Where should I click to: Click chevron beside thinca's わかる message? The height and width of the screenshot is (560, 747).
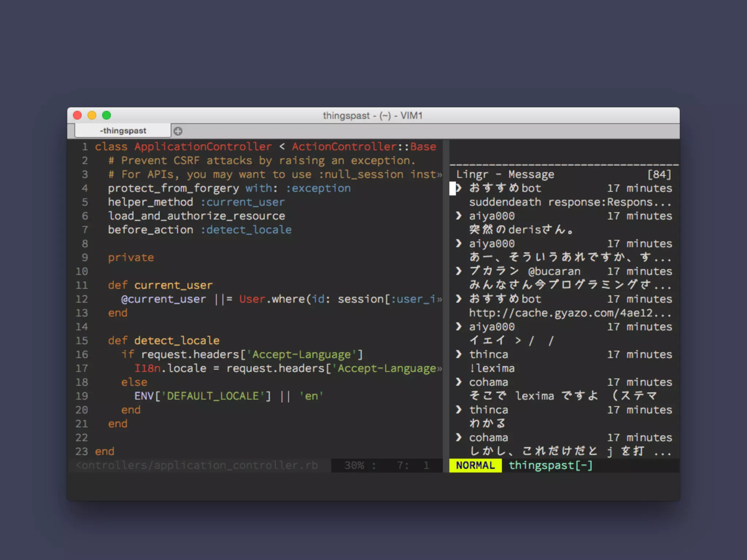tap(458, 409)
